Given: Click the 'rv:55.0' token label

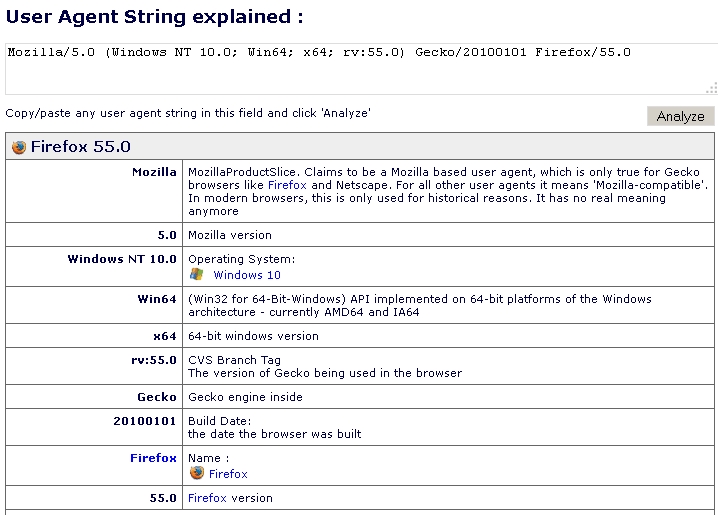Looking at the screenshot, I should coord(154,360).
